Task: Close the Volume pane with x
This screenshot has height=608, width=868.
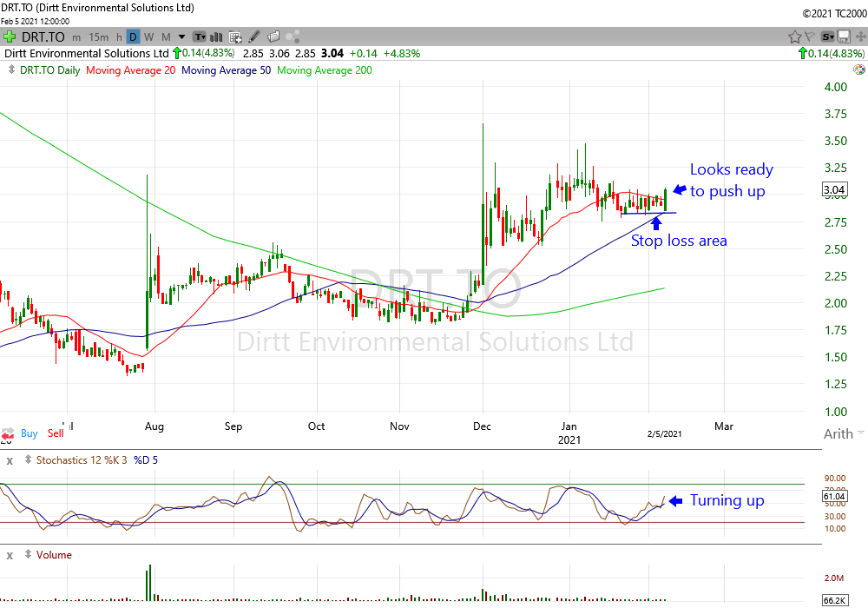Action: [10, 555]
